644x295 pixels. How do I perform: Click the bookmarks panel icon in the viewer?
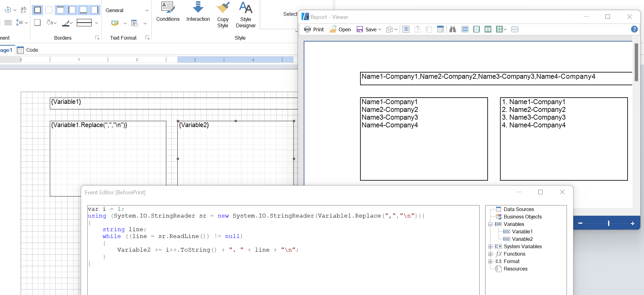click(x=406, y=29)
